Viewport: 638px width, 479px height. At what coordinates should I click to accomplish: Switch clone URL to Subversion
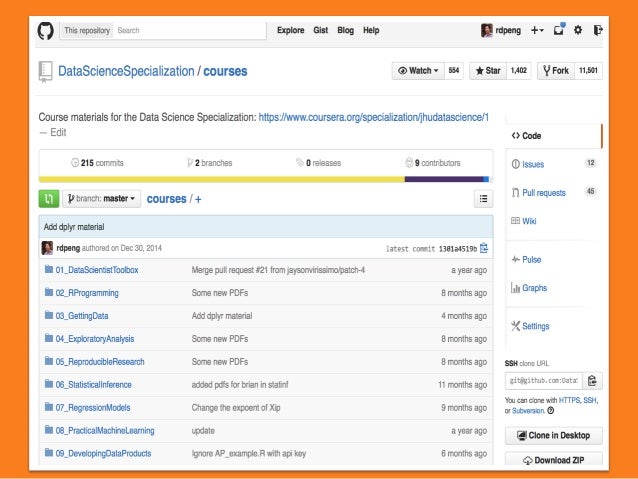[528, 411]
